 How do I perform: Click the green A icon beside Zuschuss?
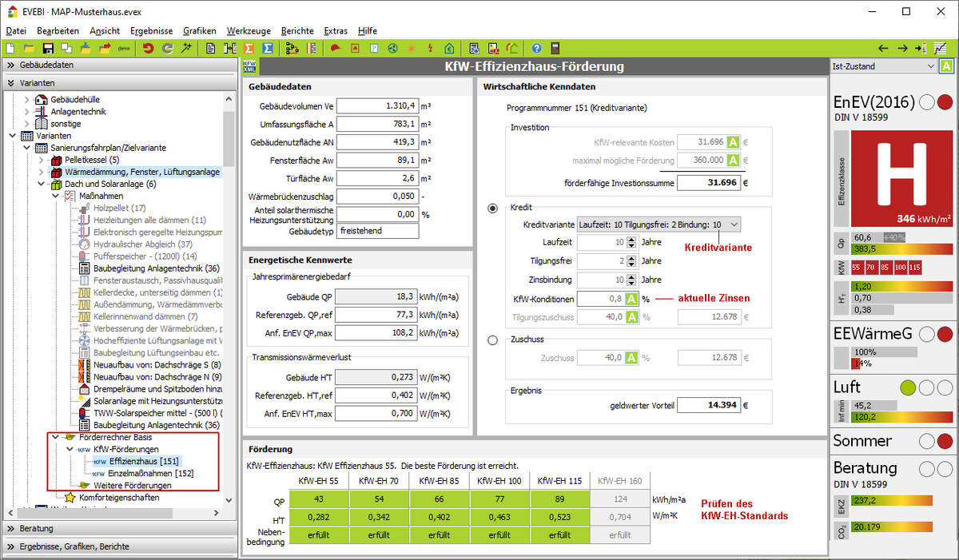point(631,357)
